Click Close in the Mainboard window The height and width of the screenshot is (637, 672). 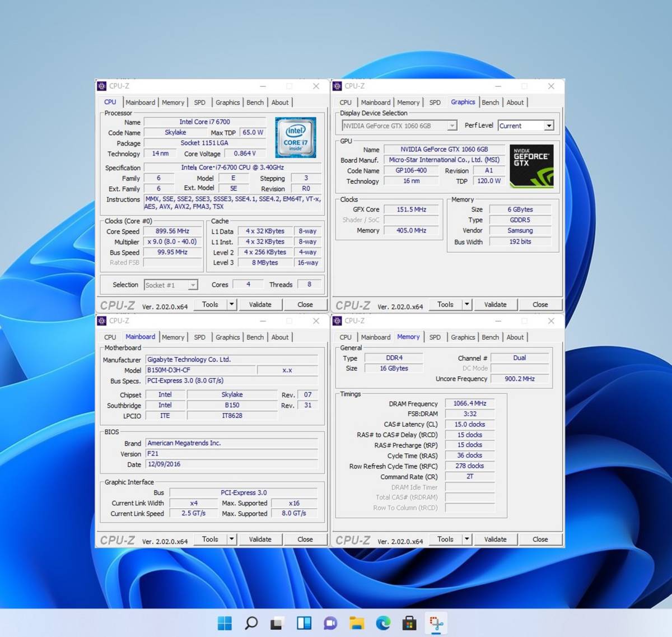pyautogui.click(x=305, y=539)
